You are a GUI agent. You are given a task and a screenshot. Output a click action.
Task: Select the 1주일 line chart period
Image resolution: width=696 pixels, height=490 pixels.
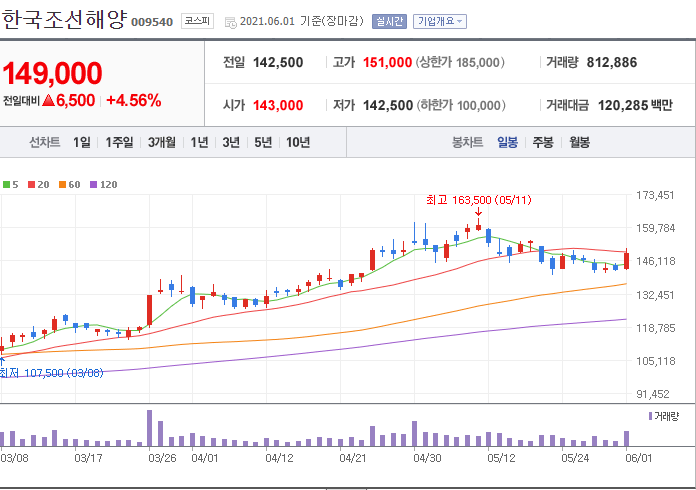[x=119, y=142]
